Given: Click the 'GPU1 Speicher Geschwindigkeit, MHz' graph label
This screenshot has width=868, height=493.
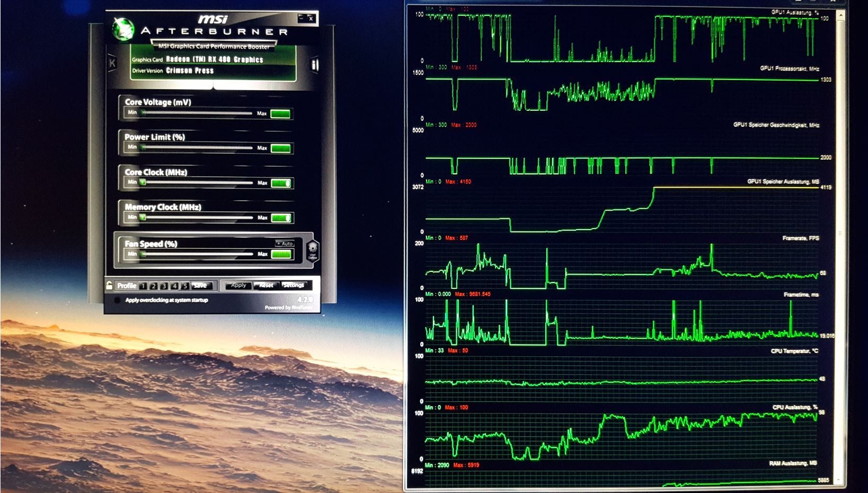Looking at the screenshot, I should tap(776, 125).
